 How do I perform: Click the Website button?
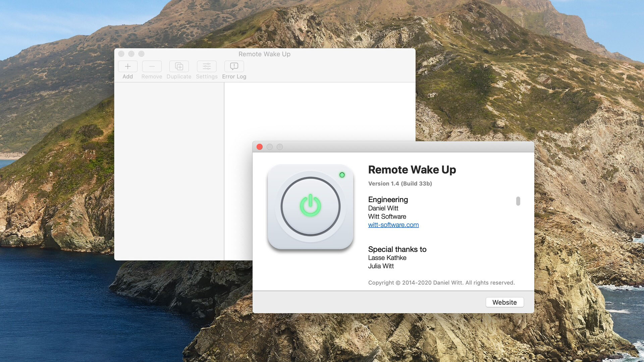504,302
